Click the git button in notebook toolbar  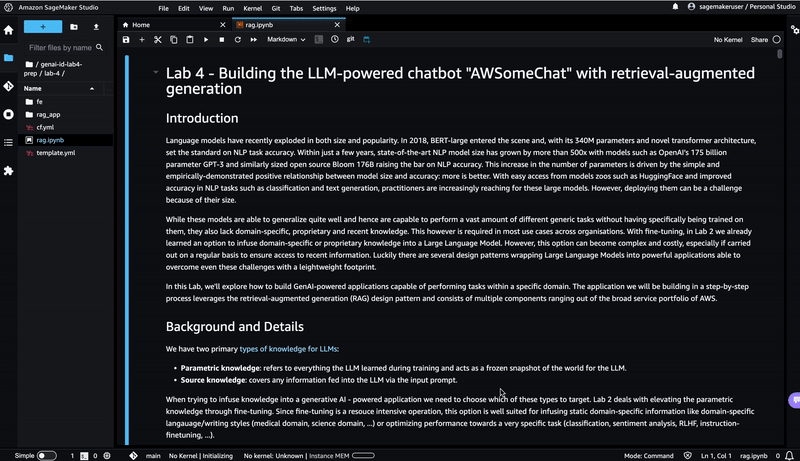point(351,39)
